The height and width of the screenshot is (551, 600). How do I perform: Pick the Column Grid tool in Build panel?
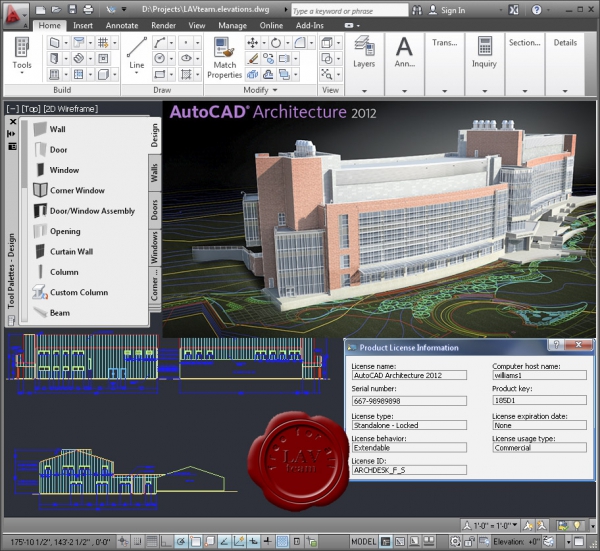click(x=103, y=42)
